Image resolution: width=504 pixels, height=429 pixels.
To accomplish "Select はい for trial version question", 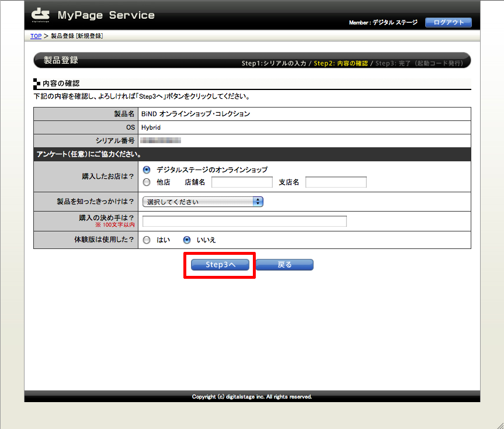I will (147, 240).
